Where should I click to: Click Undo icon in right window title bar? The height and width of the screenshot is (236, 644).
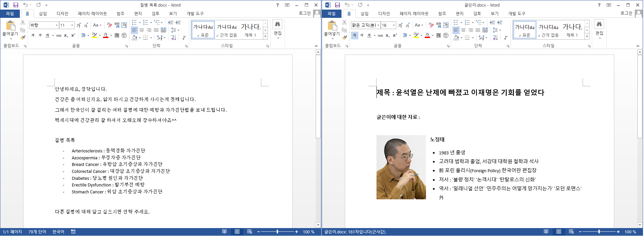347,5
